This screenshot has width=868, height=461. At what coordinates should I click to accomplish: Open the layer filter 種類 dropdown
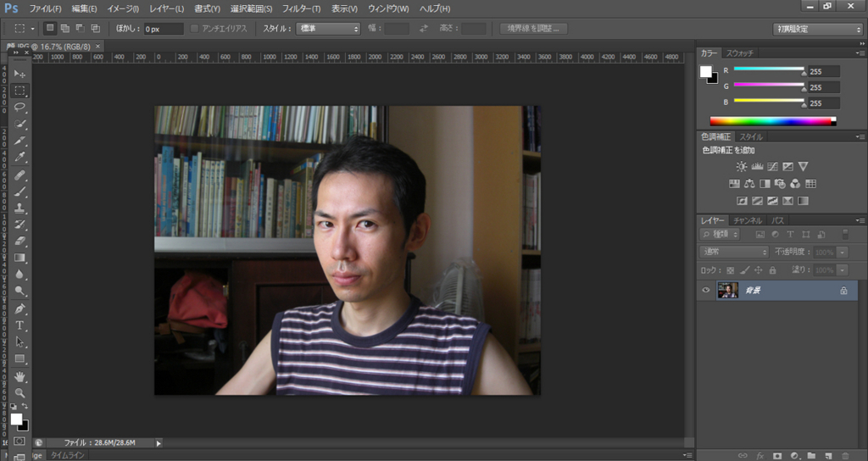(720, 235)
